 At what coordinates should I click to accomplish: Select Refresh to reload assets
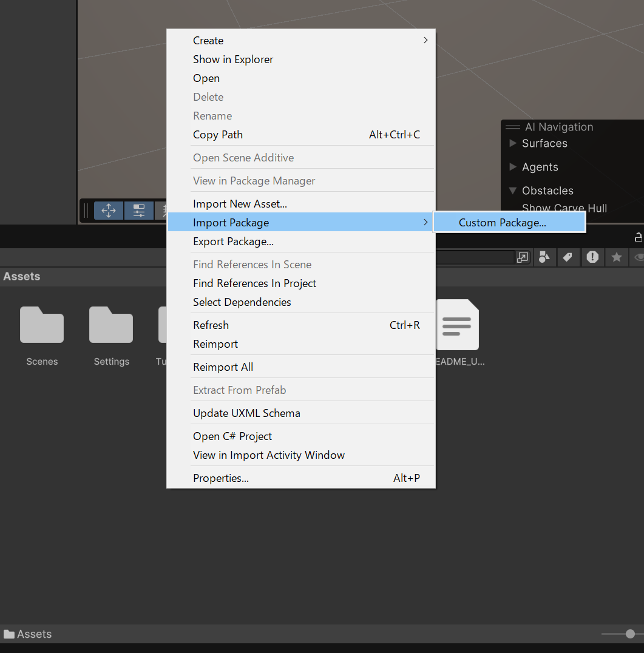211,325
